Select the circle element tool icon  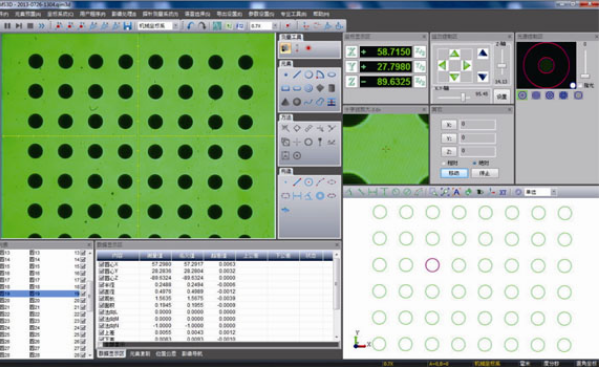[308, 75]
